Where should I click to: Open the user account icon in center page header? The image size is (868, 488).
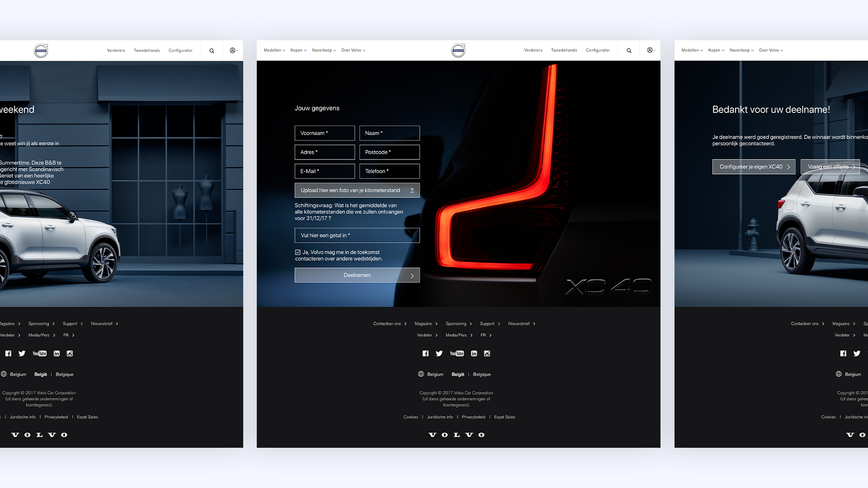pyautogui.click(x=650, y=50)
